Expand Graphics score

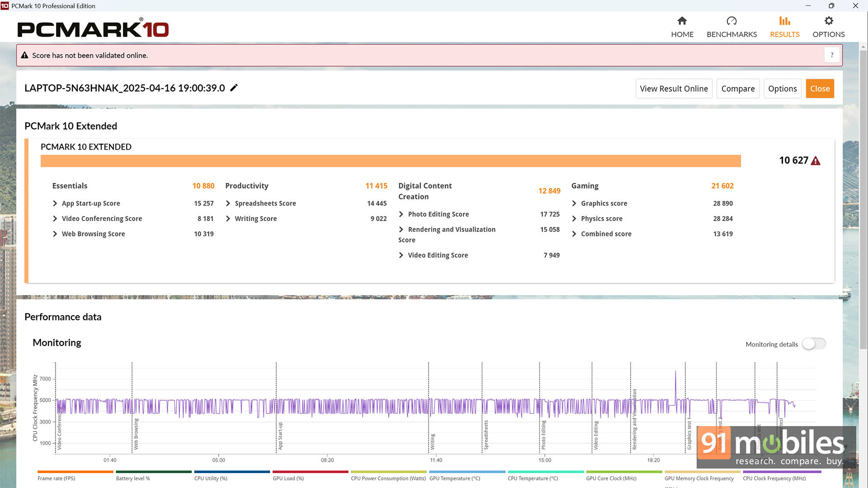(x=574, y=203)
